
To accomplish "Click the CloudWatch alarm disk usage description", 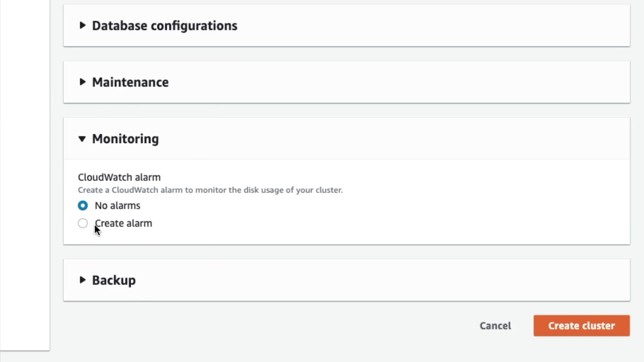I will click(x=210, y=190).
